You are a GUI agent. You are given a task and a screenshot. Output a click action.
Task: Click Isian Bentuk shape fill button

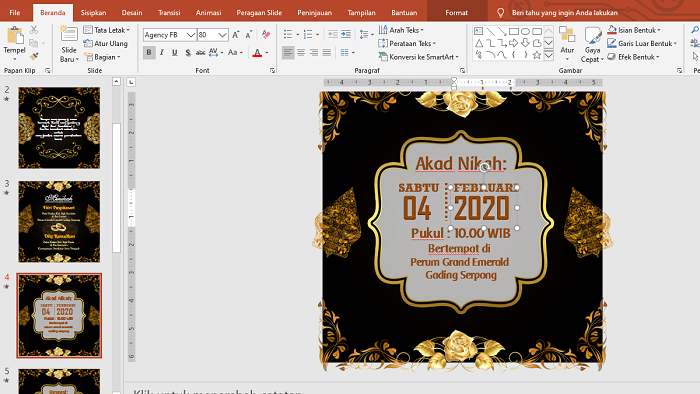[x=633, y=30]
